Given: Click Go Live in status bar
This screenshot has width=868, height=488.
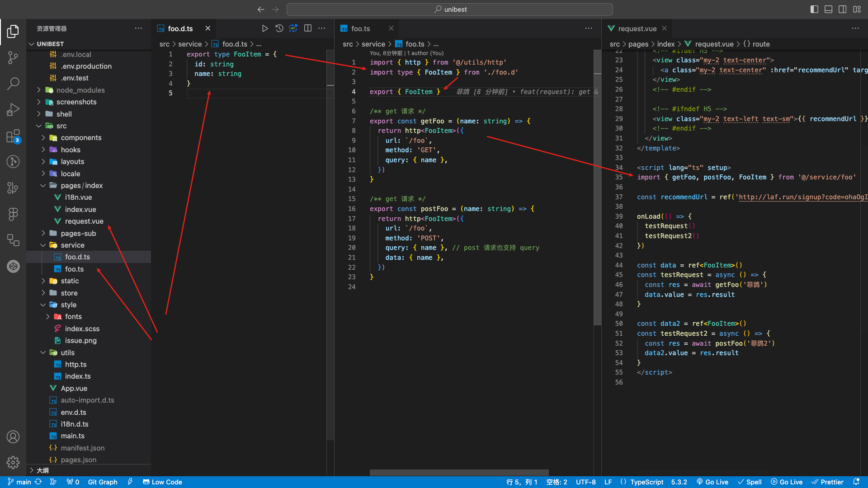Looking at the screenshot, I should (712, 482).
